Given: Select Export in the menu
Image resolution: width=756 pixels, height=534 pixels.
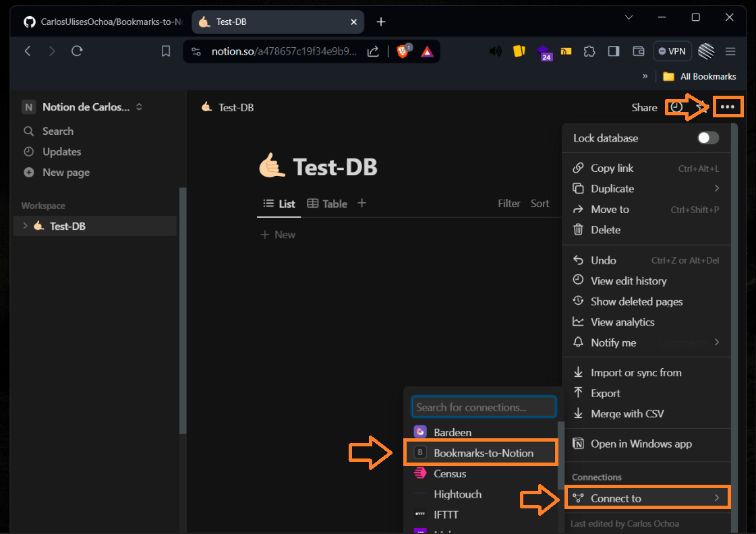Looking at the screenshot, I should tap(646, 393).
